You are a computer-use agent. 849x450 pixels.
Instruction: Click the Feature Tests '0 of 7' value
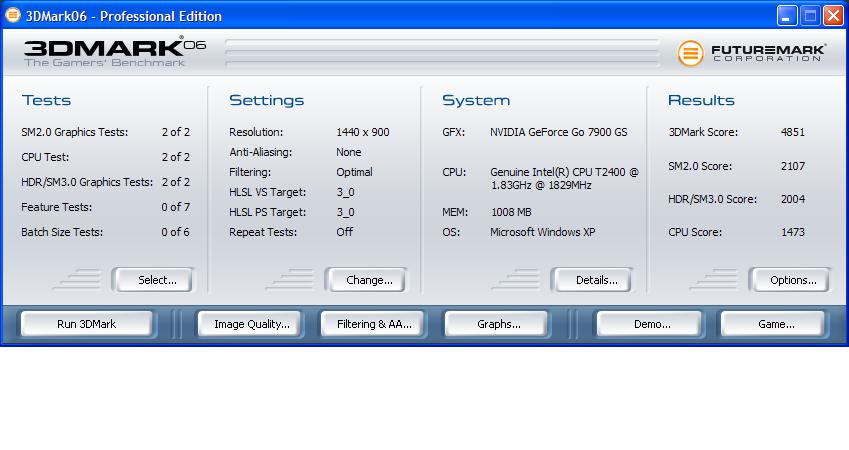(x=175, y=207)
